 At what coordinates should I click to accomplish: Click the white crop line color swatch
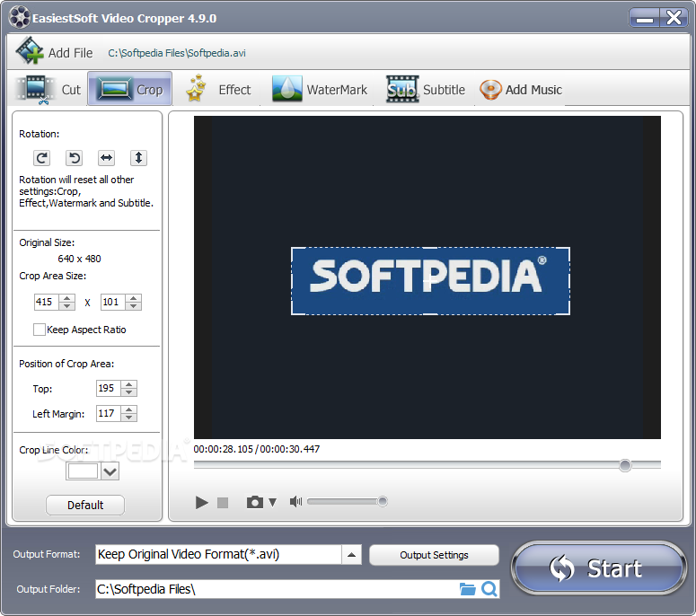coord(83,471)
